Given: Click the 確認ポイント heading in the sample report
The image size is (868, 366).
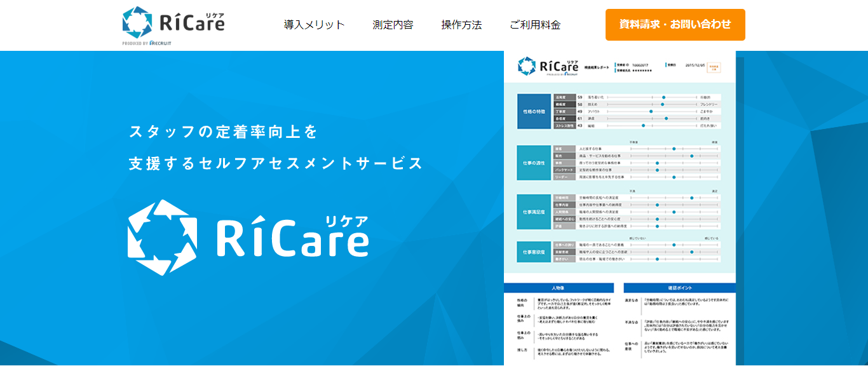Looking at the screenshot, I should pos(679,288).
